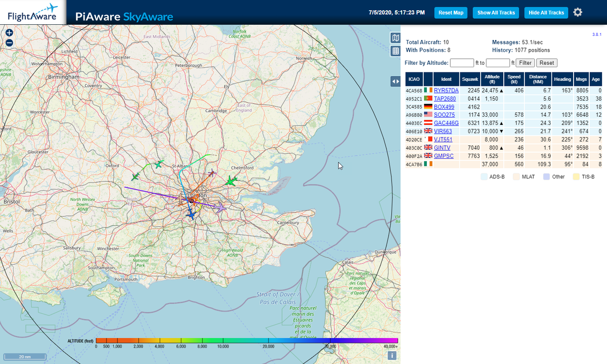This screenshot has width=607, height=364.
Task: Open the GMPSC flight link
Action: [444, 156]
